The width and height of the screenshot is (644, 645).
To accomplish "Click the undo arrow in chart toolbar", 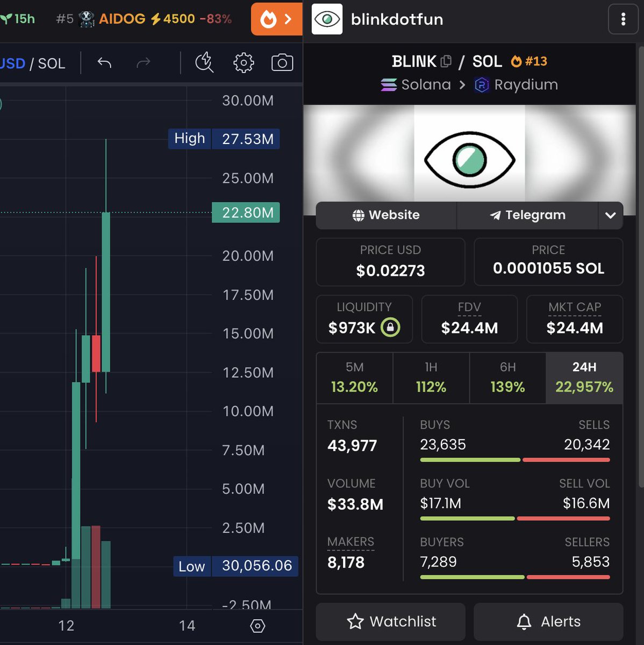I will pyautogui.click(x=104, y=63).
